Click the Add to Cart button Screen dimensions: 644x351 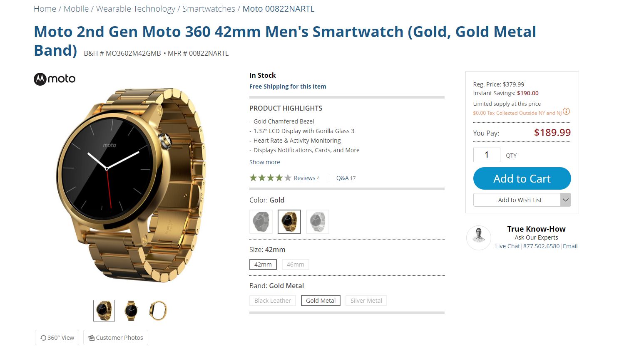point(522,178)
